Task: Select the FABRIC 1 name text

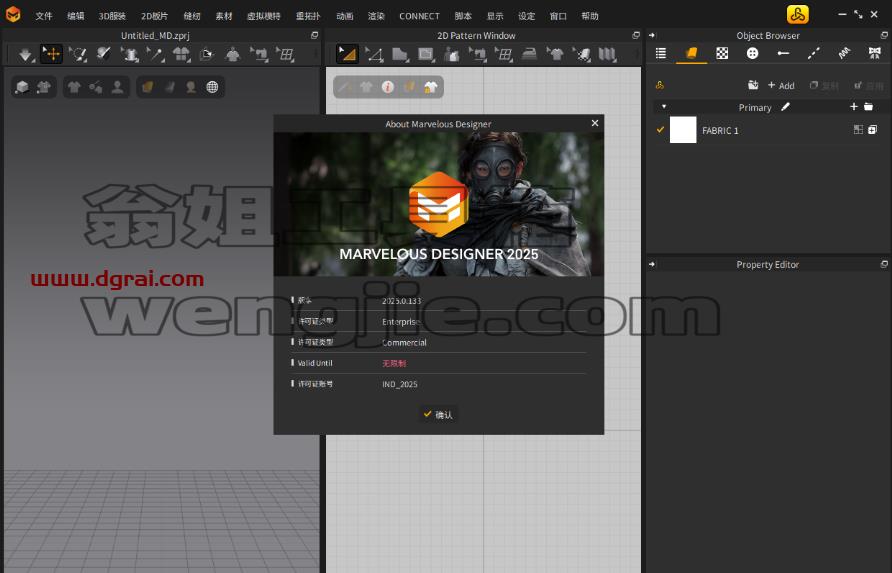Action: (720, 130)
